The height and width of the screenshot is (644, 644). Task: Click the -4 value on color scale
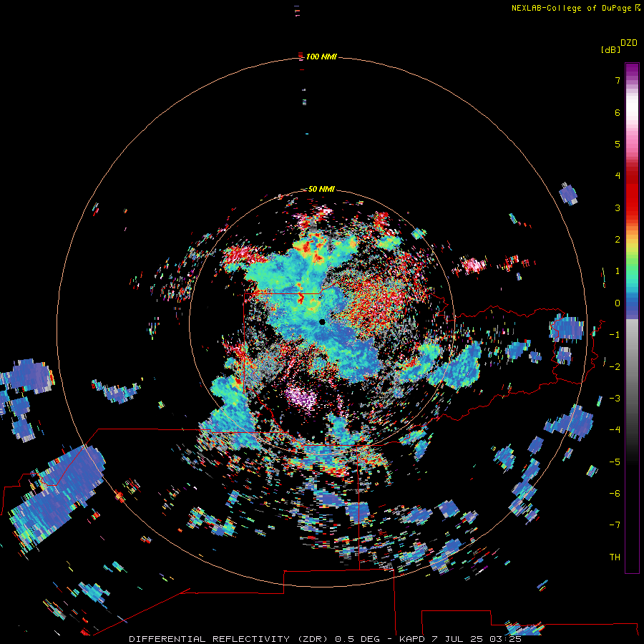click(x=615, y=429)
